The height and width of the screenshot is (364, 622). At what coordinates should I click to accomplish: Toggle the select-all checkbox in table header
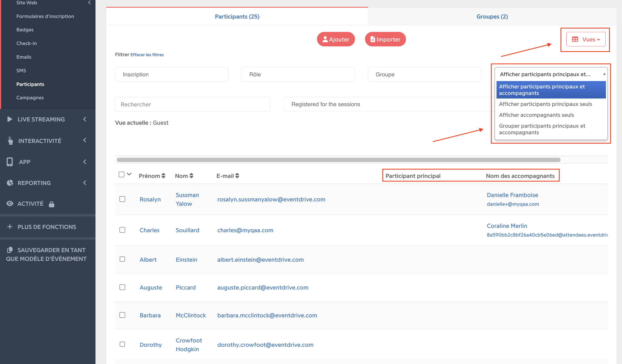pos(122,174)
